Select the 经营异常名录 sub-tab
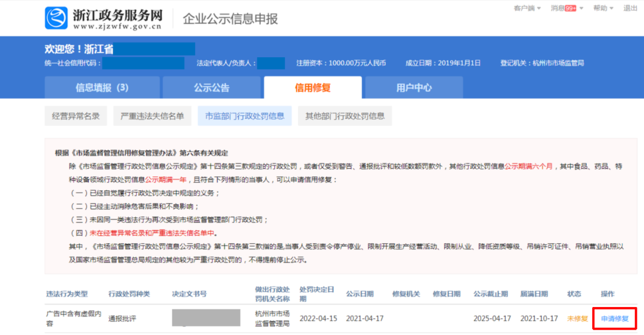 pyautogui.click(x=76, y=116)
